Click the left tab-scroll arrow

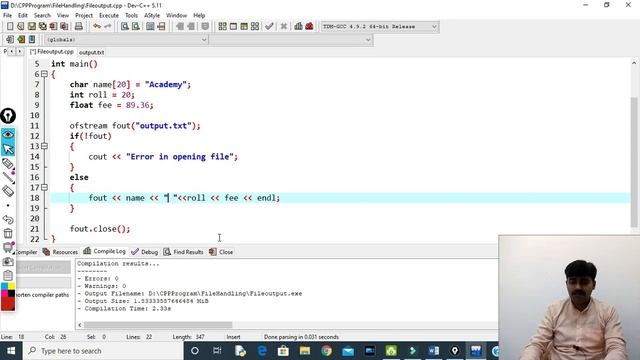coord(12,51)
